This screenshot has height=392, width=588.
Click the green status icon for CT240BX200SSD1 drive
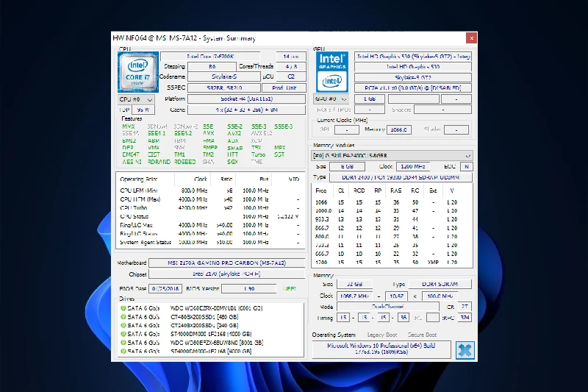(x=123, y=324)
